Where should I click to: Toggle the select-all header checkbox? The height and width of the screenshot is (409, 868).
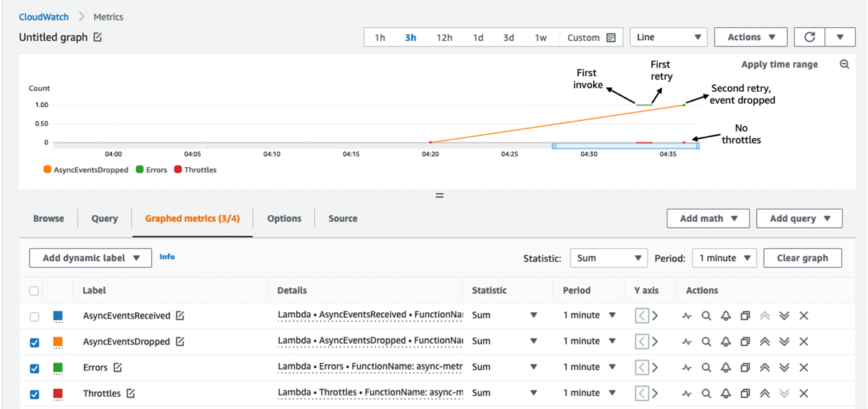point(34,291)
